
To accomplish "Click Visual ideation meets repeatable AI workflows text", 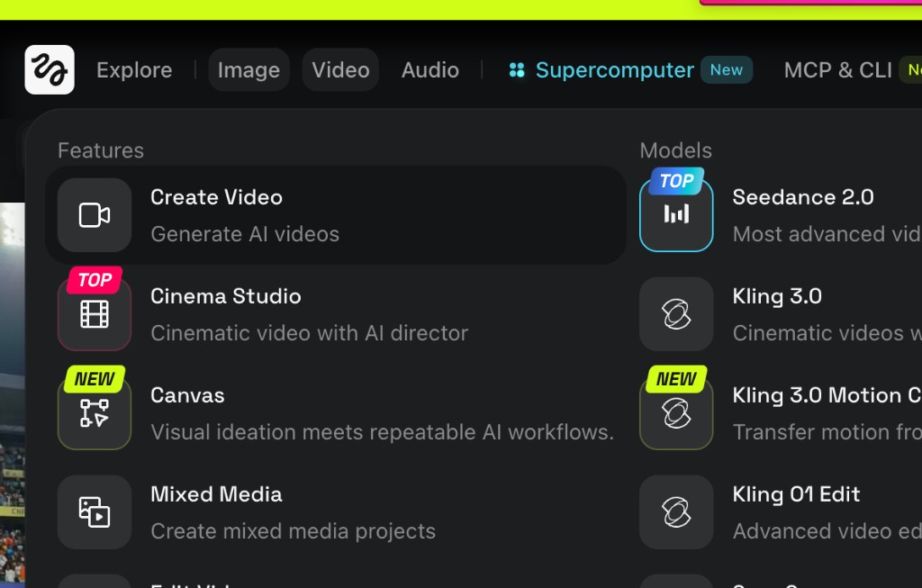I will point(382,432).
